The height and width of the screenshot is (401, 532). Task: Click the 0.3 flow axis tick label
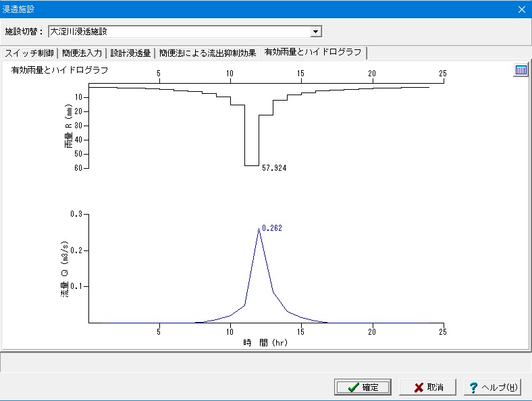coord(76,214)
